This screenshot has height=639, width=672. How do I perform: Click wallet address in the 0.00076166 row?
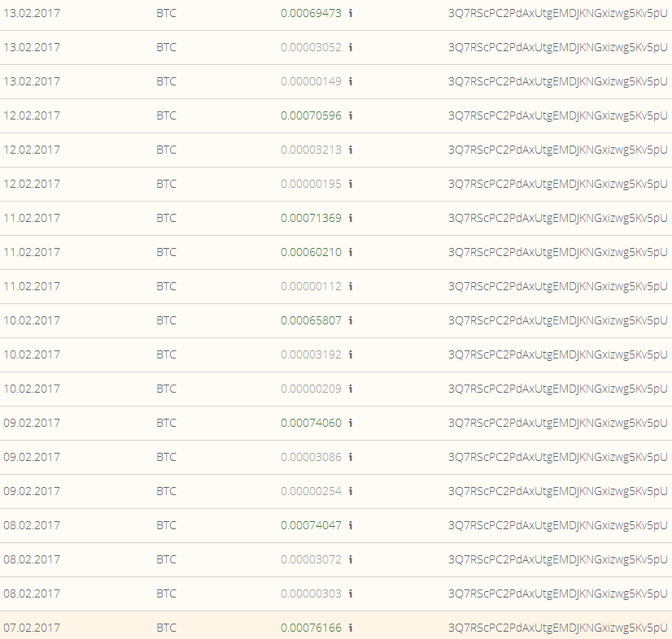pos(558,628)
